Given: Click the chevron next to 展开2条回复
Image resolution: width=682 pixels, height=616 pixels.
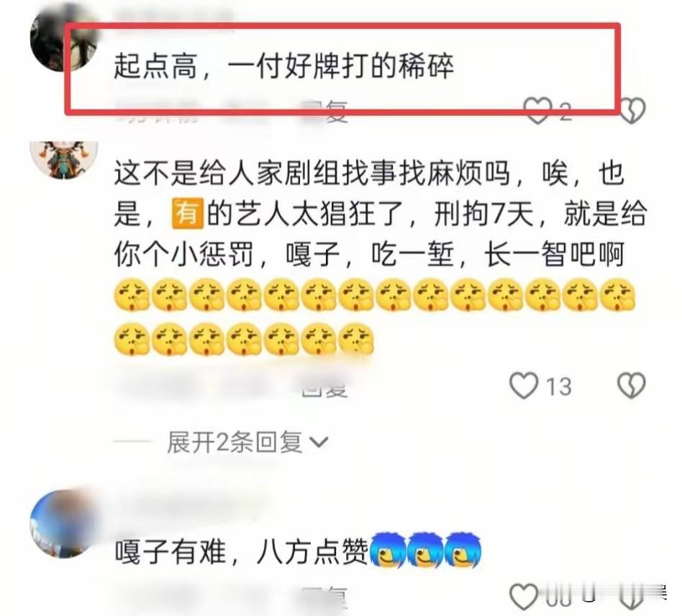Looking at the screenshot, I should (x=319, y=443).
